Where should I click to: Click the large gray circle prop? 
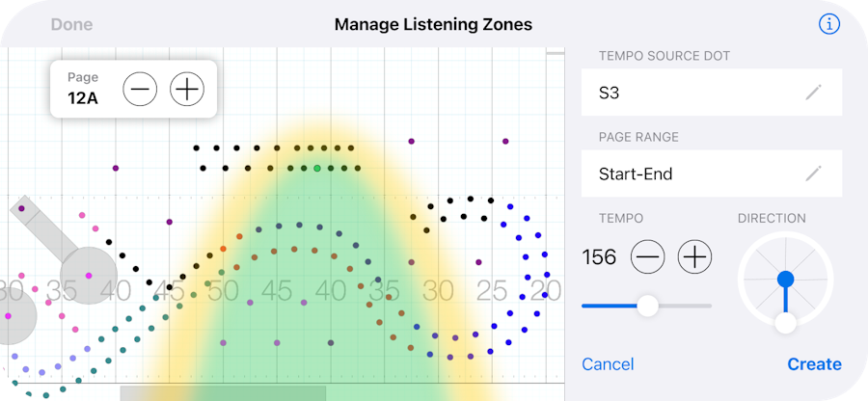tap(89, 275)
